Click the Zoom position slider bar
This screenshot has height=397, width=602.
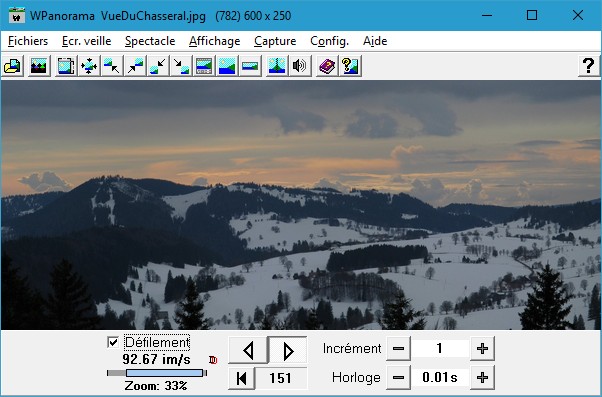(157, 373)
